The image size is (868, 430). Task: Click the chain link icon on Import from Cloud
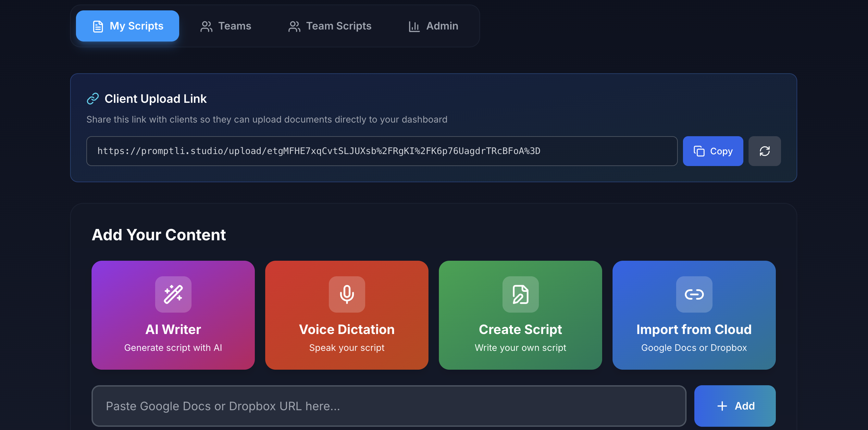[694, 295]
